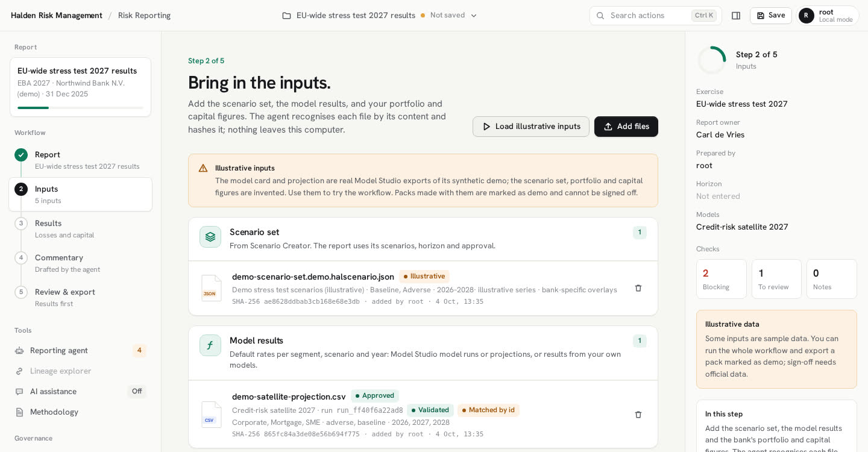Image resolution: width=868 pixels, height=452 pixels.
Task: Delete demo-scenario-set.demo.halscenario.json with trash icon
Action: (x=638, y=288)
